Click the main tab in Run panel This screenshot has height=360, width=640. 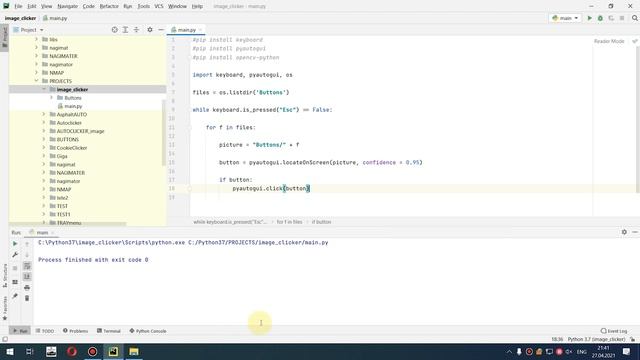click(x=42, y=232)
